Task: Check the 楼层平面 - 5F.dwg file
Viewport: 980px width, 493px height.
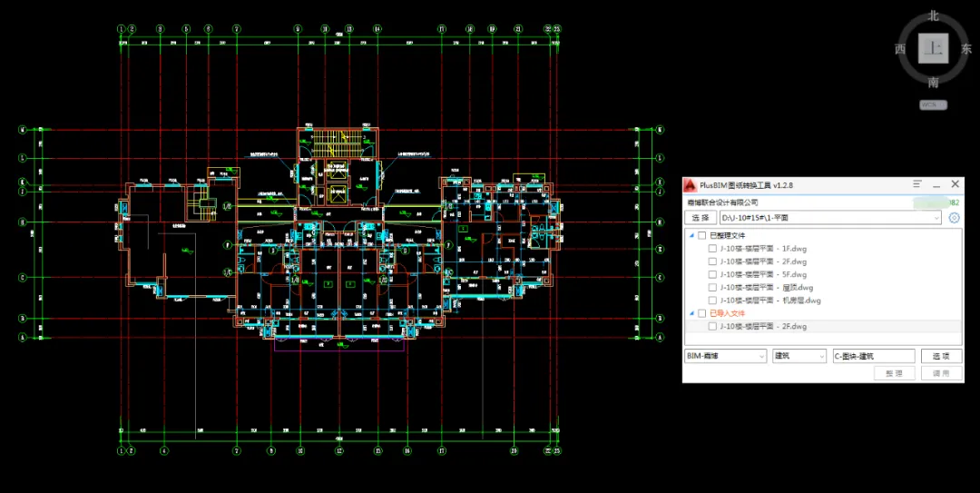Action: pyautogui.click(x=712, y=275)
